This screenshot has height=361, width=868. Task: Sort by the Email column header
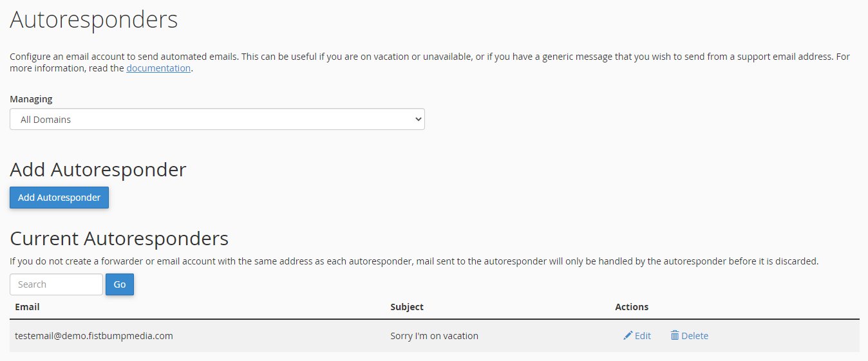pyautogui.click(x=27, y=307)
